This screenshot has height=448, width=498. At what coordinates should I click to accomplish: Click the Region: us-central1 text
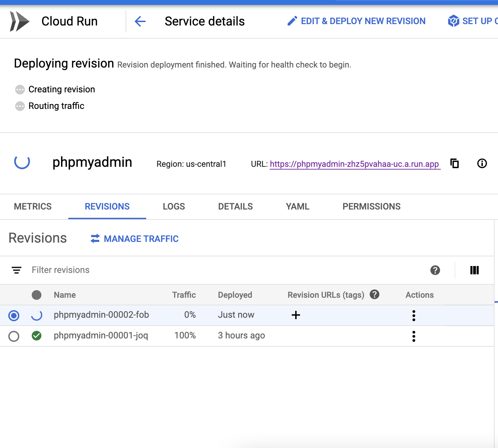191,164
